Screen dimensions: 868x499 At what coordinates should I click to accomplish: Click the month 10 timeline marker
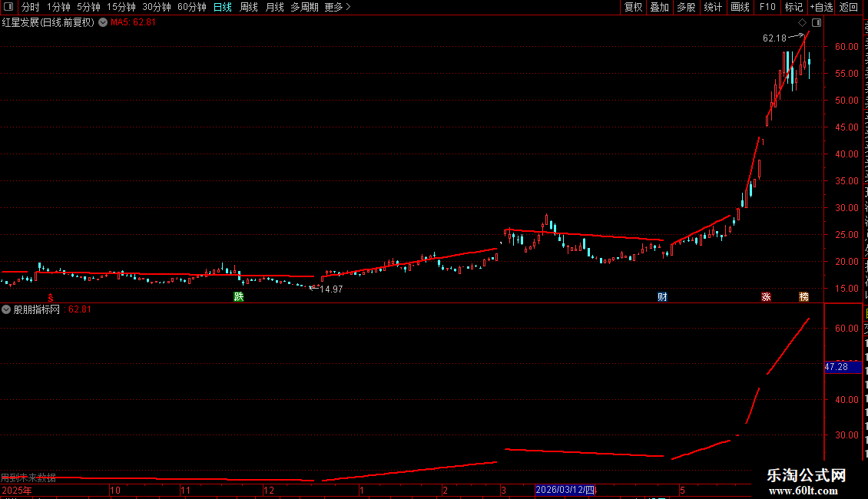(x=115, y=490)
